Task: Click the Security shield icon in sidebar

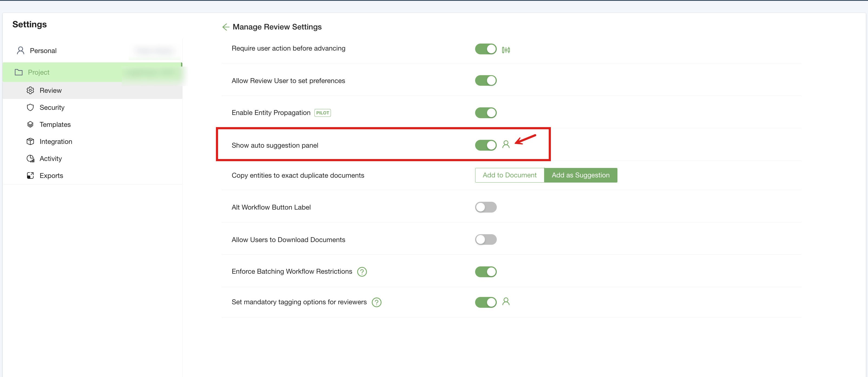Action: [x=30, y=107]
